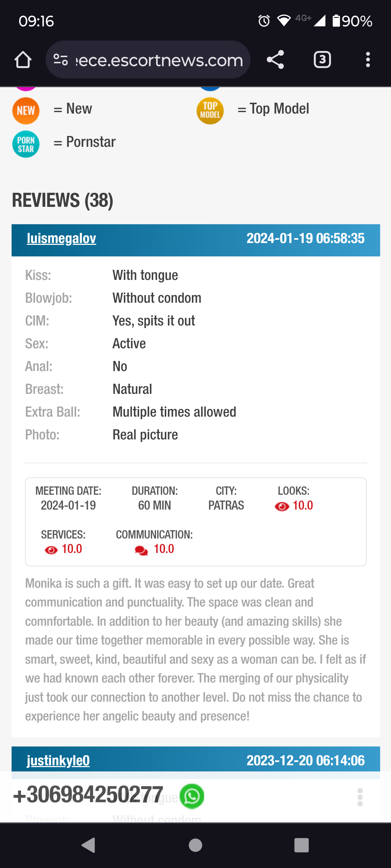Open the browser three-dot menu
Screen dimensions: 391x868
(x=368, y=60)
